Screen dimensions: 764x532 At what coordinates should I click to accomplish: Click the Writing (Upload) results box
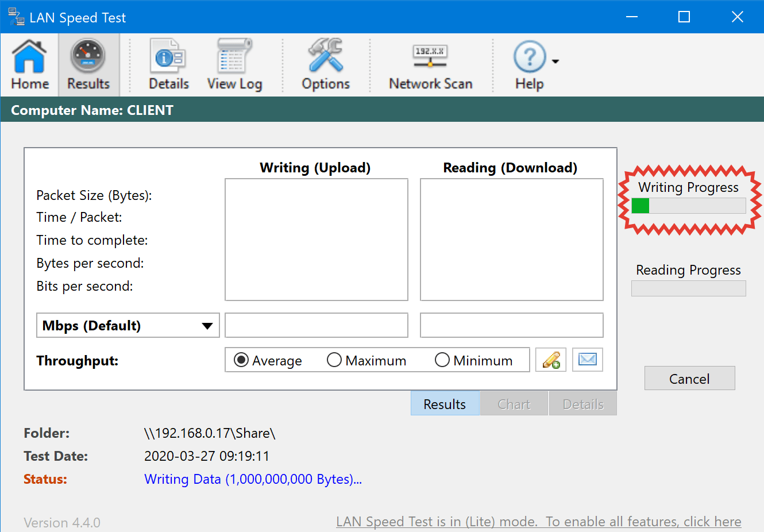(x=317, y=240)
